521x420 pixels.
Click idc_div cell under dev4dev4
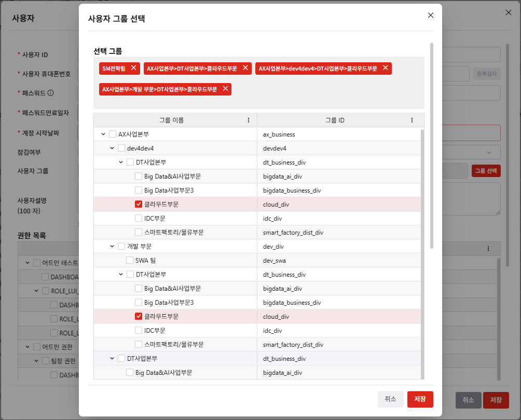339,218
